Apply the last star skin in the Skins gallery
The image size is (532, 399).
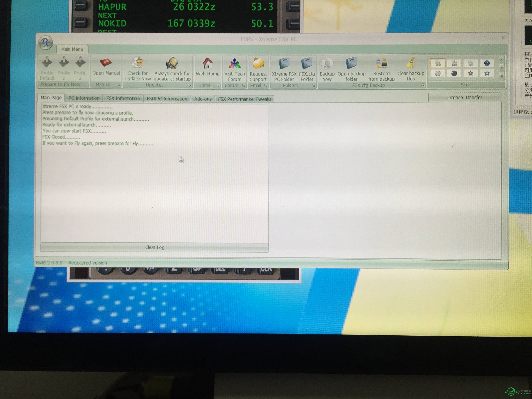point(487,73)
